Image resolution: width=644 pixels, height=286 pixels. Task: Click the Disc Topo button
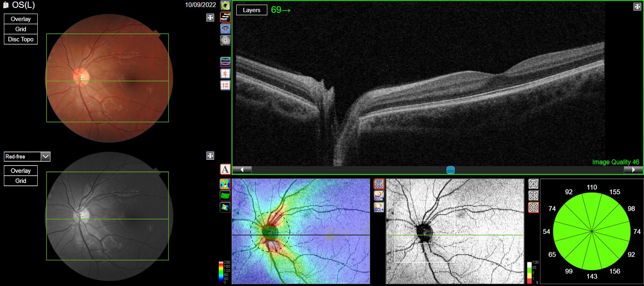(x=21, y=39)
